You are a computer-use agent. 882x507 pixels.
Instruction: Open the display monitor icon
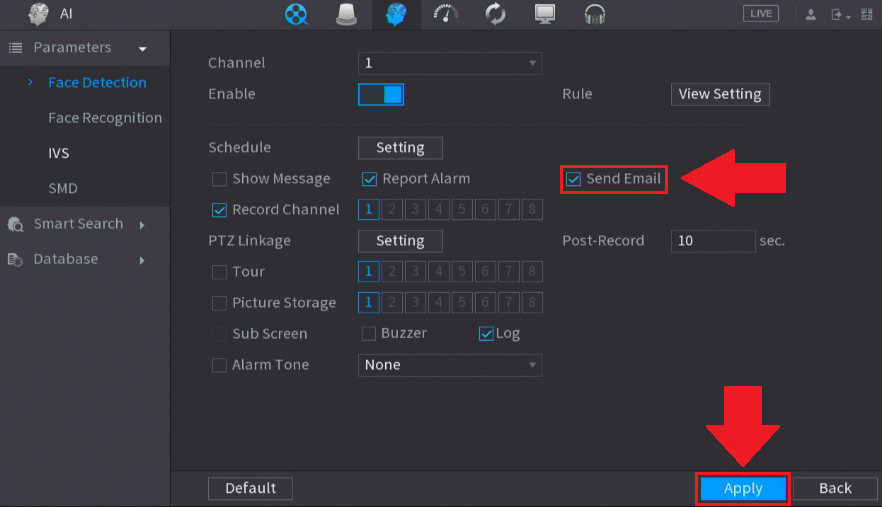tap(544, 14)
